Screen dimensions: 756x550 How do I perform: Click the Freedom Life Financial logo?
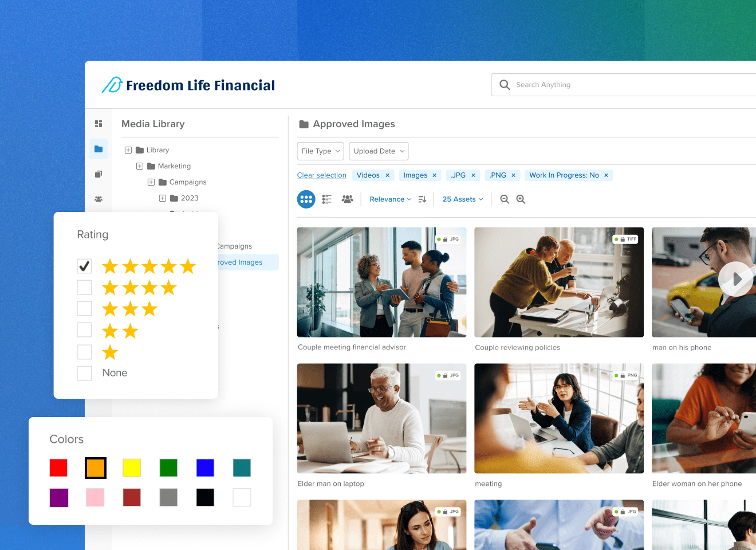188,85
